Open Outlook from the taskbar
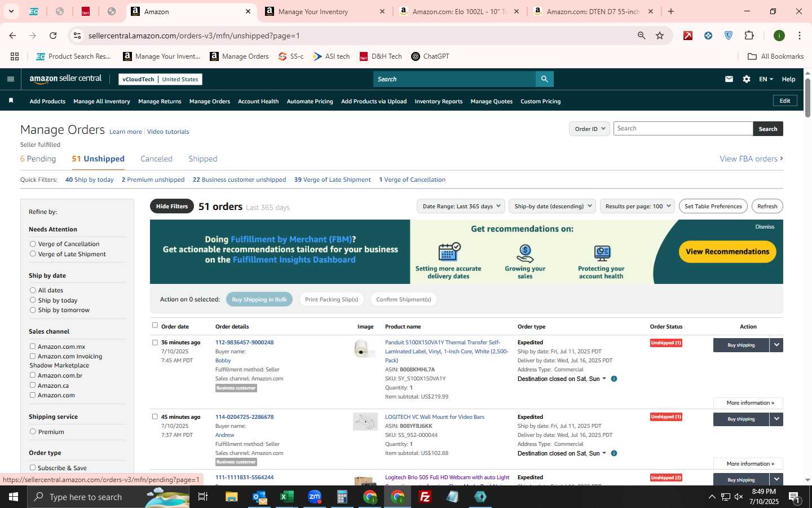812x508 pixels. 259,497
